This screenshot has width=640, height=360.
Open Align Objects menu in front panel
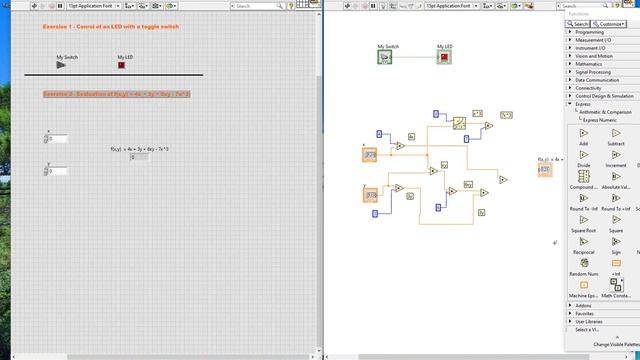tap(129, 6)
